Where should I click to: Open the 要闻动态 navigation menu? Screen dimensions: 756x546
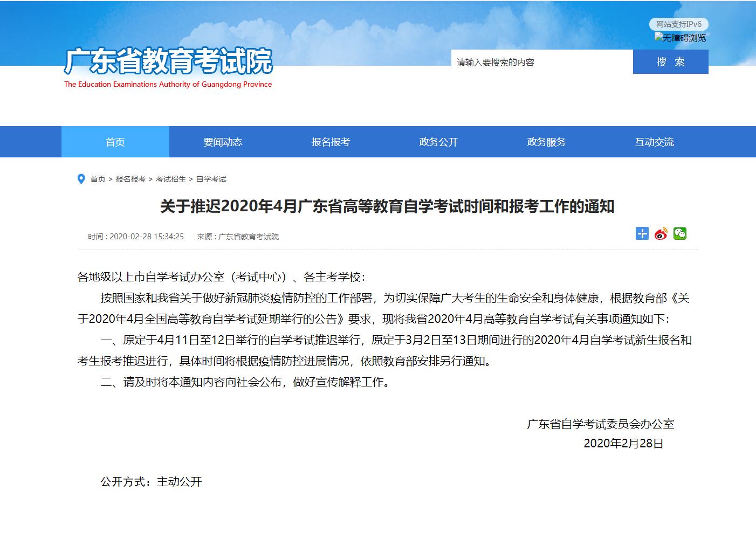[x=223, y=142]
